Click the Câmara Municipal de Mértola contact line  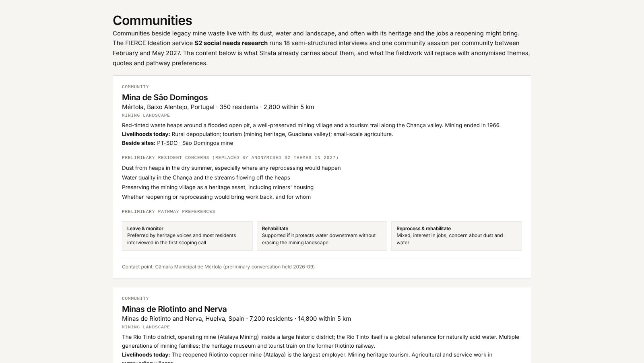coord(218,267)
